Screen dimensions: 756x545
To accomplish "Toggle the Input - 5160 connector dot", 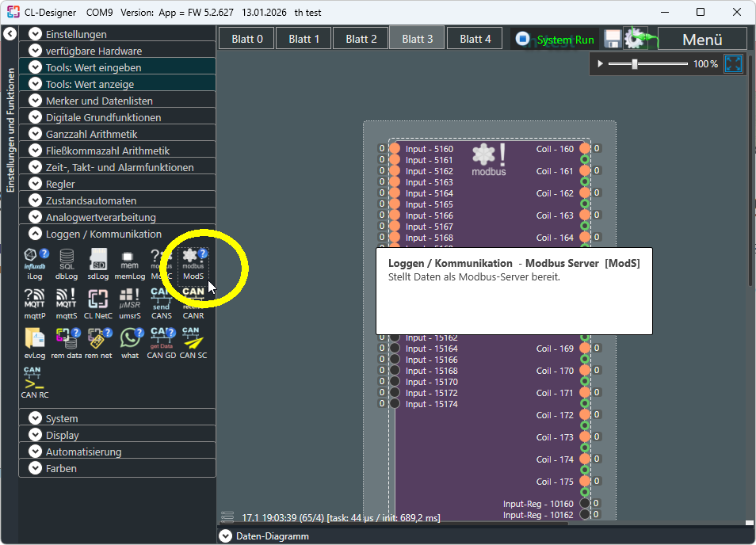I will [x=394, y=148].
